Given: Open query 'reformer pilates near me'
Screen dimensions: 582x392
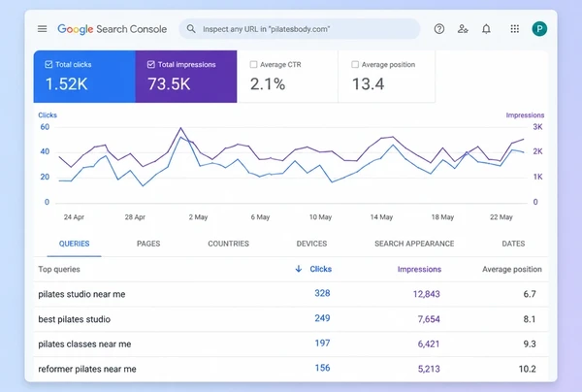Looking at the screenshot, I should [87, 369].
